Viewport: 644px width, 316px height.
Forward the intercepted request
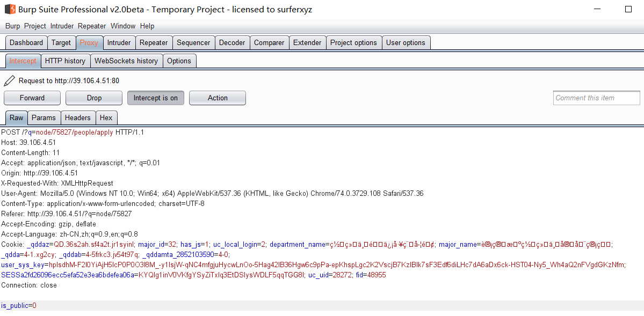pyautogui.click(x=32, y=98)
